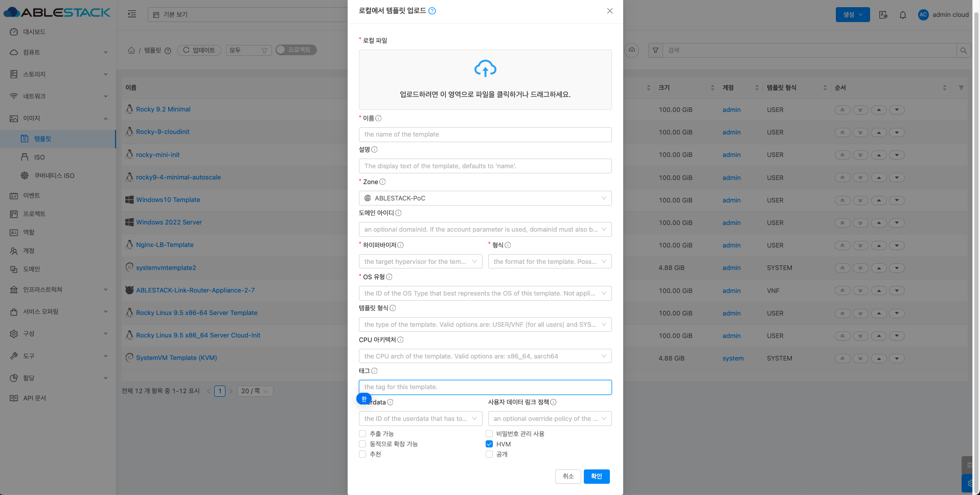Click the cloud upload icon in drop area
The image size is (980, 495).
[485, 69]
